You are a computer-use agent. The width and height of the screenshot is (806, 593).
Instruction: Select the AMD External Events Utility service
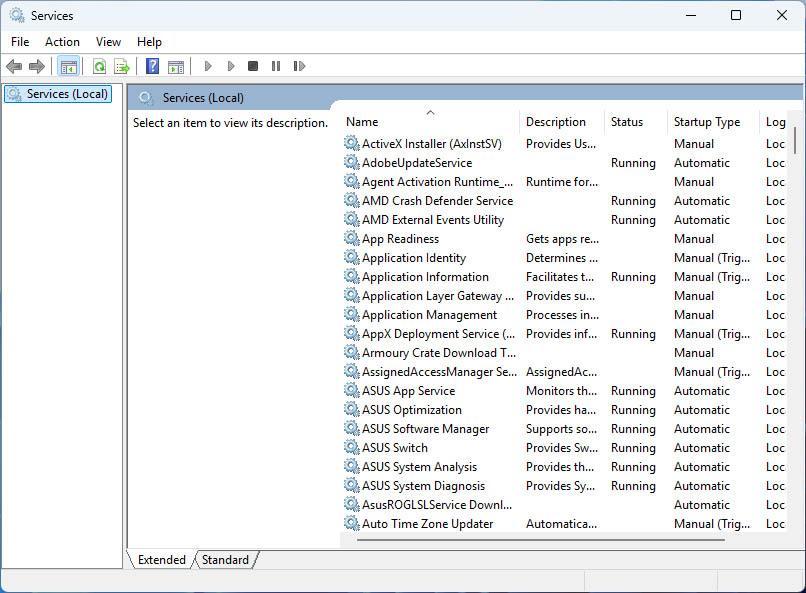coord(564,219)
